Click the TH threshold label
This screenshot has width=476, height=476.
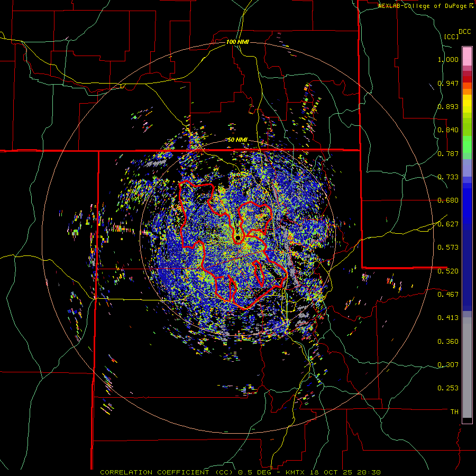coord(454,412)
